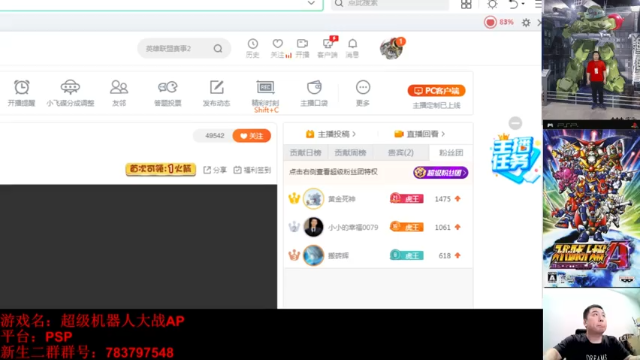Click username 小小的幸福0079
The height and width of the screenshot is (360, 640).
click(353, 227)
